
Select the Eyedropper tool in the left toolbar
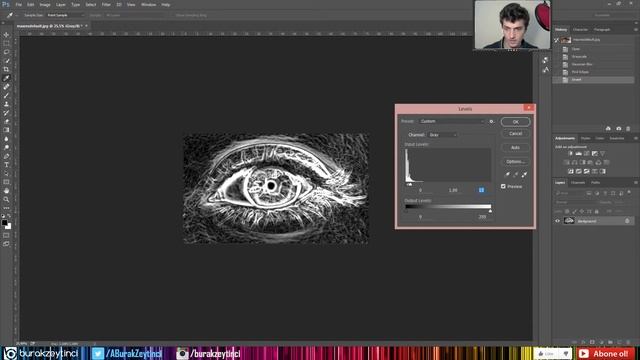[x=6, y=78]
